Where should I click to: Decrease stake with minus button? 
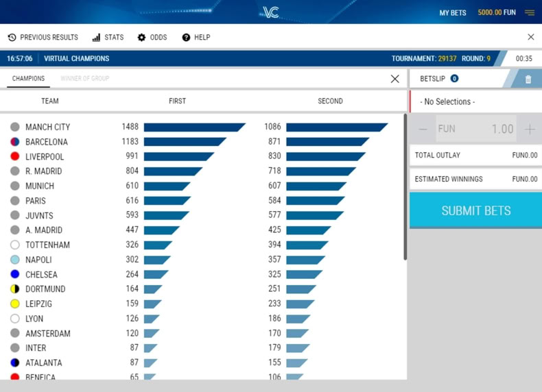pyautogui.click(x=423, y=129)
